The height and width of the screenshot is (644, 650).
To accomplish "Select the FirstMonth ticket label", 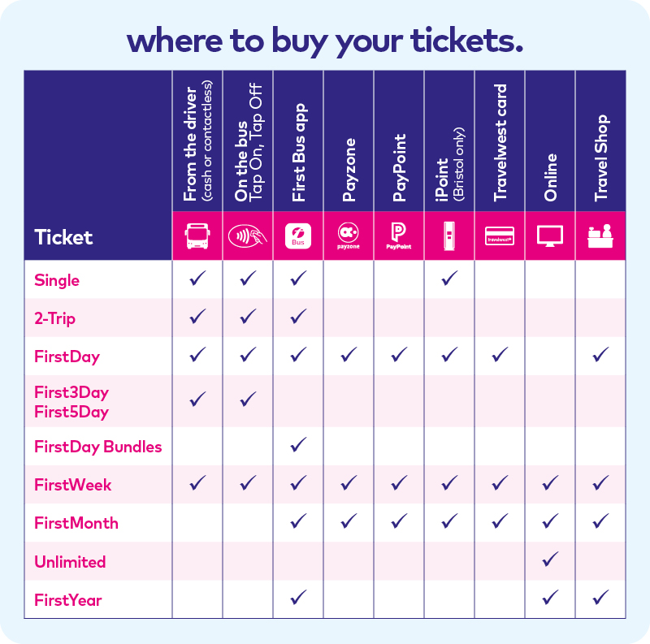I will tap(76, 523).
